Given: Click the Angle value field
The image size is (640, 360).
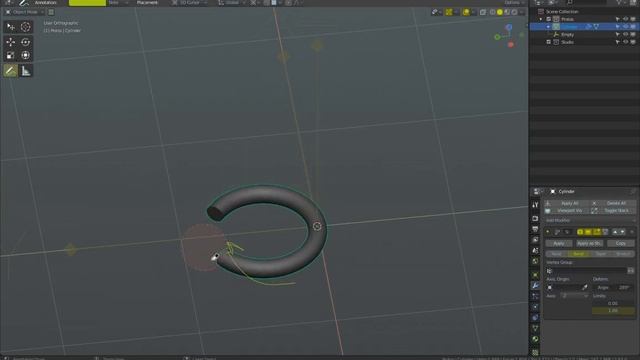Looking at the screenshot, I should [613, 287].
